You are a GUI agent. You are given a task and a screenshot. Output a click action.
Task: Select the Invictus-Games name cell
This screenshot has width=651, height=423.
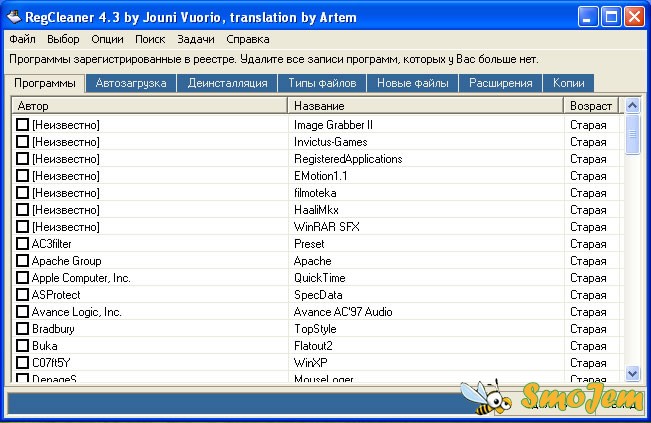pos(330,142)
